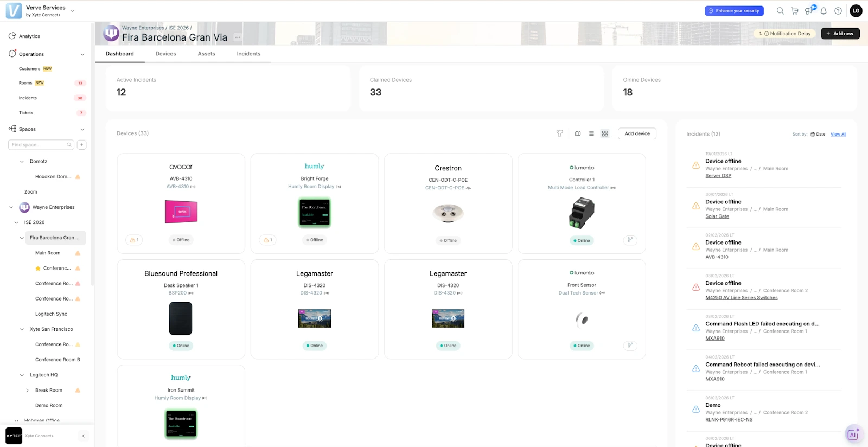Collapse the Logitech HQ node

pos(22,375)
